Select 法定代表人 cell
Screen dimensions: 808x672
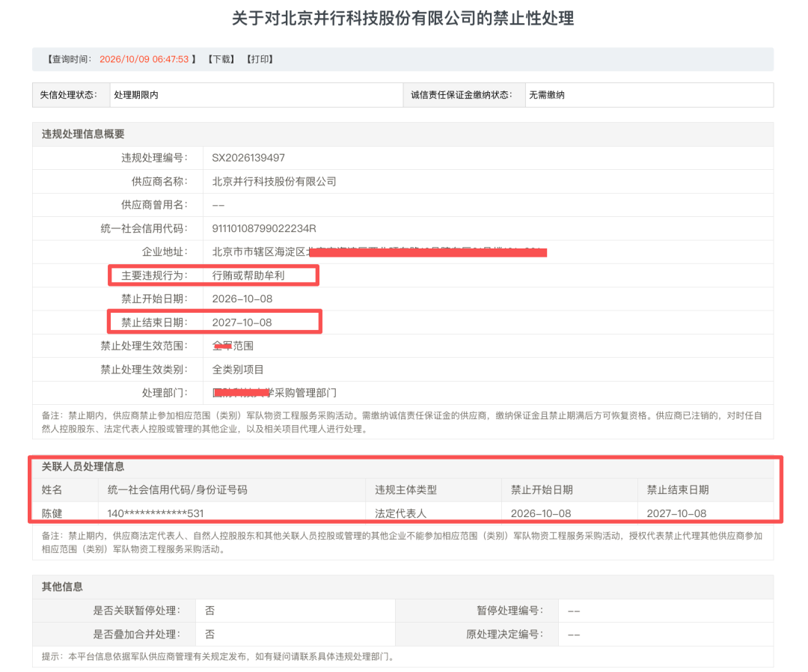(400, 514)
